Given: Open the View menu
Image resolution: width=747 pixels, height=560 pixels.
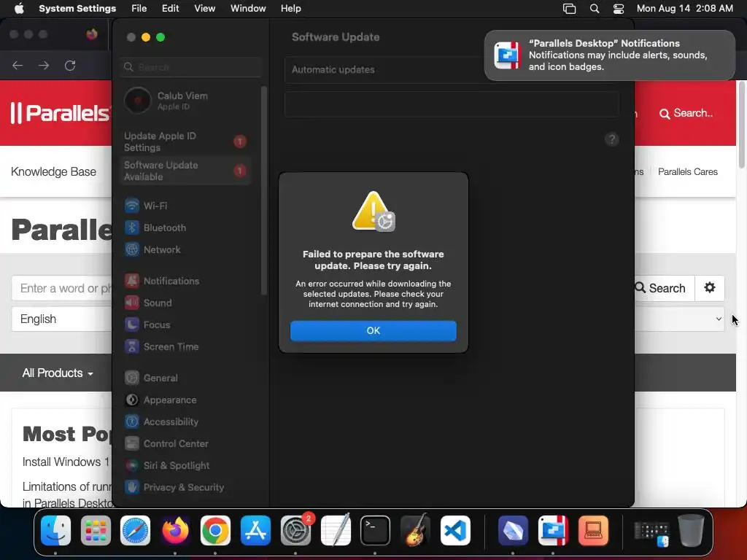Looking at the screenshot, I should (x=204, y=9).
